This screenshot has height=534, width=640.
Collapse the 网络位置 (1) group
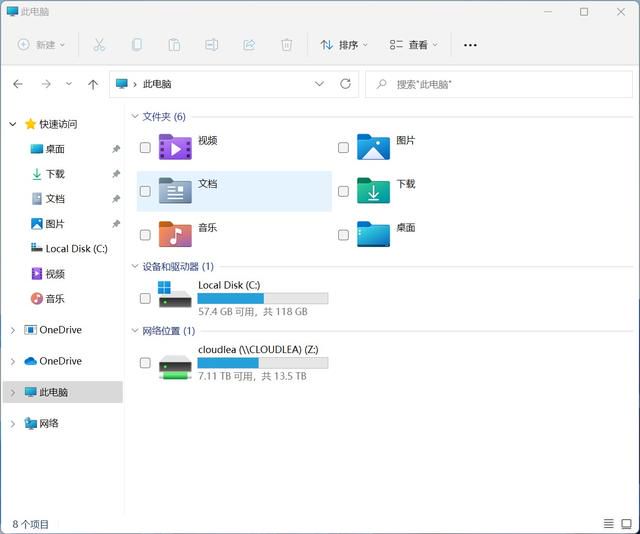(135, 330)
